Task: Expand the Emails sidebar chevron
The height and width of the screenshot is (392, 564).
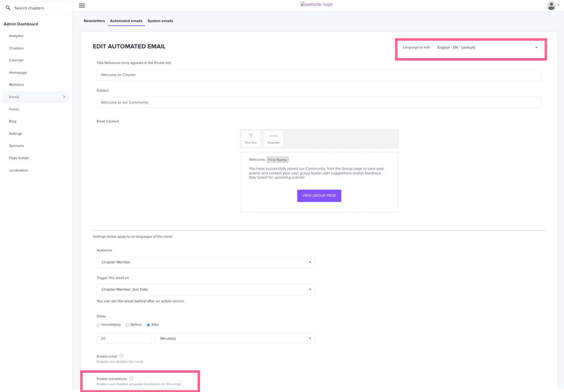Action: click(x=64, y=97)
